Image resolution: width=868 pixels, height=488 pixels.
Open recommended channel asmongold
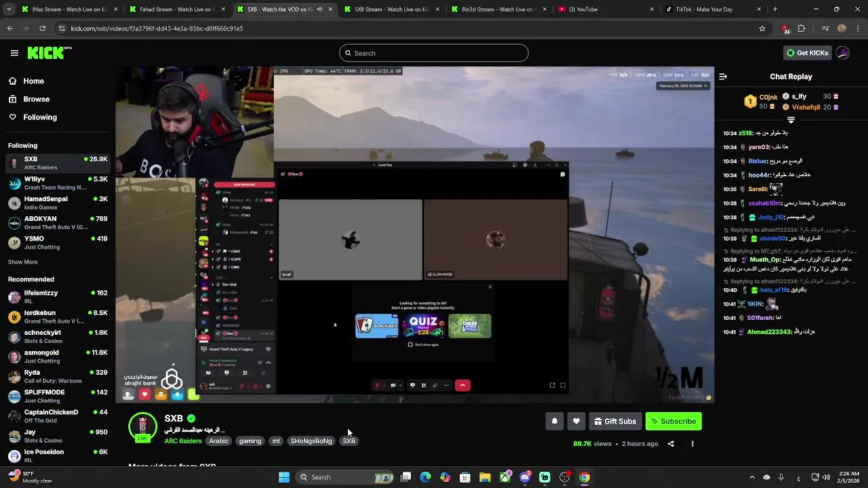coord(58,357)
